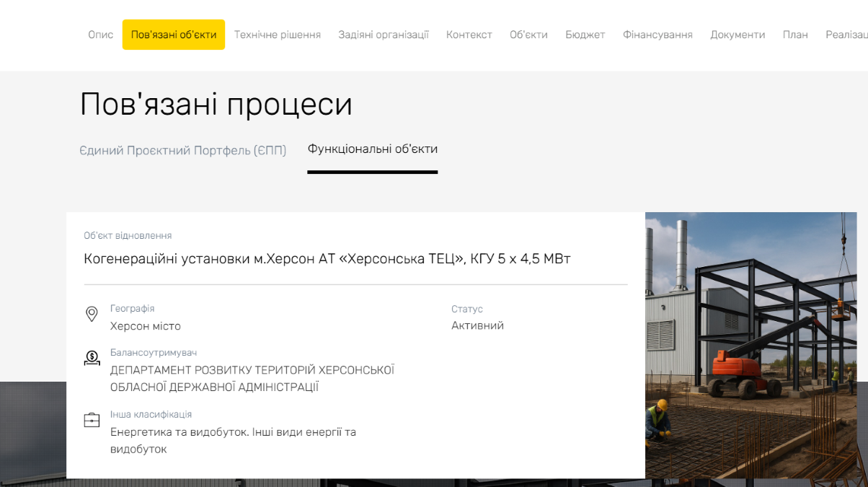
Task: Click the balance holder money icon
Action: pos(92,358)
